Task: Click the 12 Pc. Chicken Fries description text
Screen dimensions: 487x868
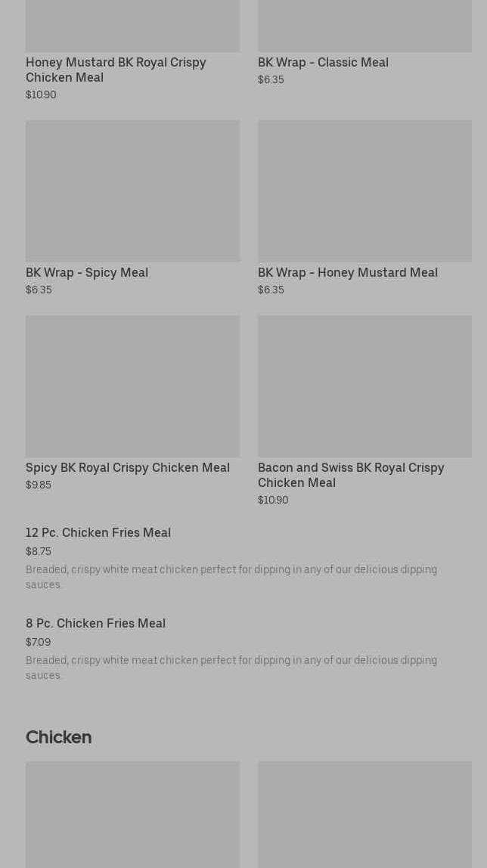Action: 231,577
